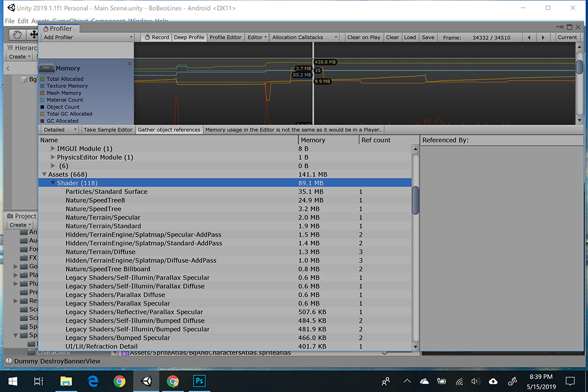The height and width of the screenshot is (392, 588).
Task: Toggle the Record button in Profiler
Action: (x=156, y=37)
